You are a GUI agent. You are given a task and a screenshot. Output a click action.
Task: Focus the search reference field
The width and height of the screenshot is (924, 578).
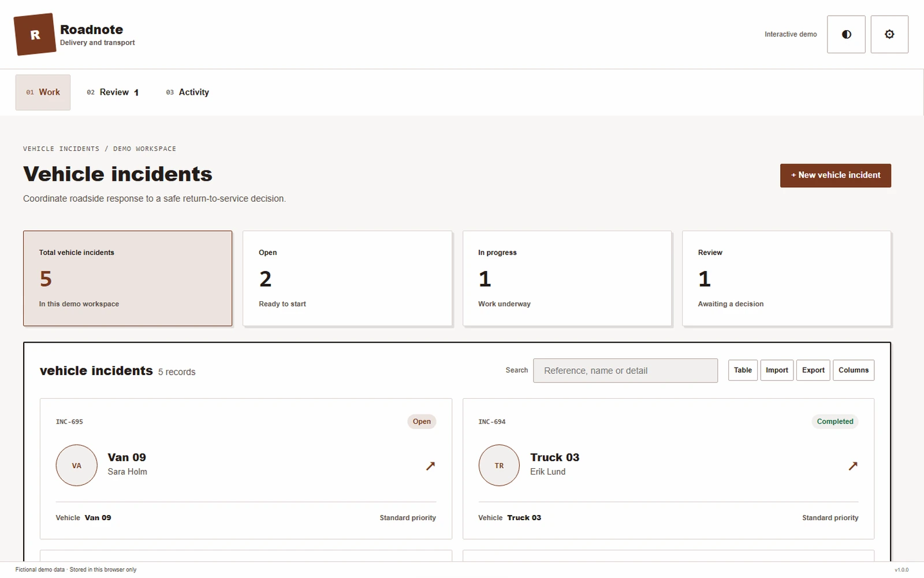tap(625, 370)
